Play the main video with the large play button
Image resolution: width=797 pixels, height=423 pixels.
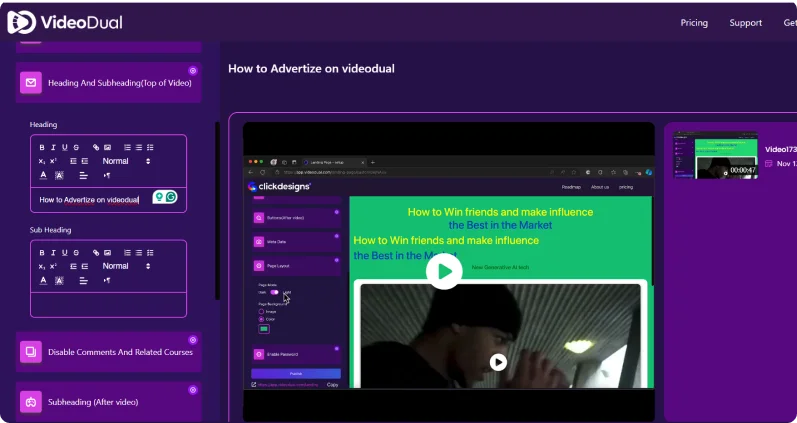443,270
